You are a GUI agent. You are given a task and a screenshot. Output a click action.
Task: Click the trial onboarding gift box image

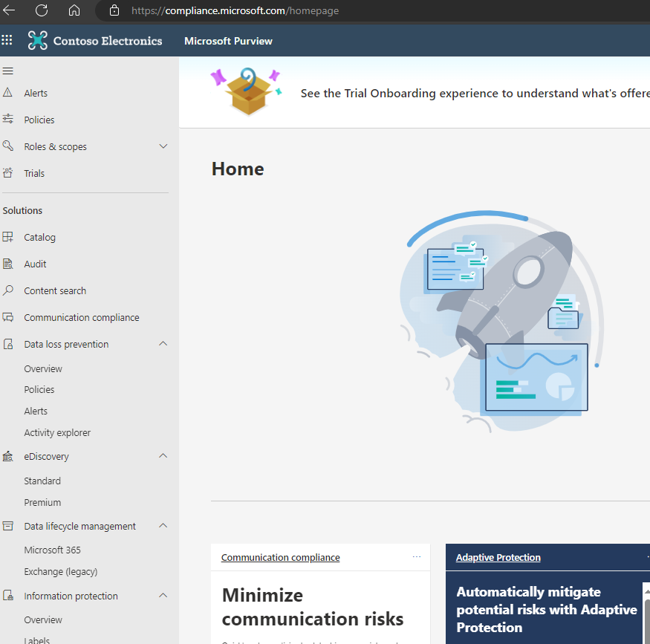click(246, 91)
